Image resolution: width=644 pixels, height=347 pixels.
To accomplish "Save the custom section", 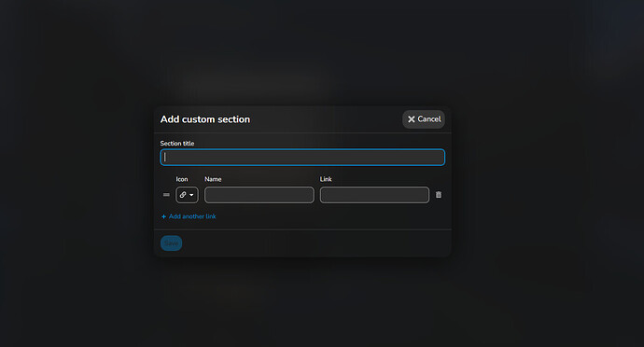I will pos(172,243).
